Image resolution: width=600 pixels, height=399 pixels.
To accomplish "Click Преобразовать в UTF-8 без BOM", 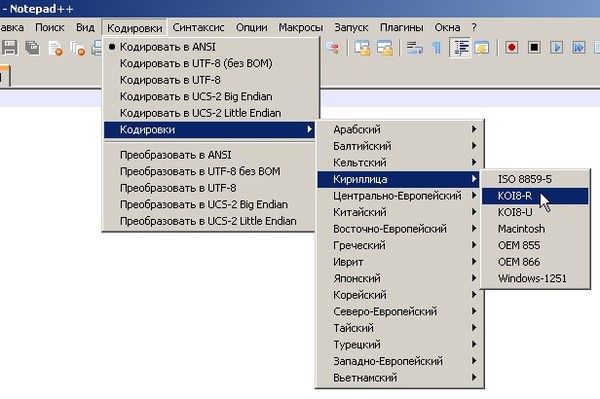I will [x=209, y=171].
